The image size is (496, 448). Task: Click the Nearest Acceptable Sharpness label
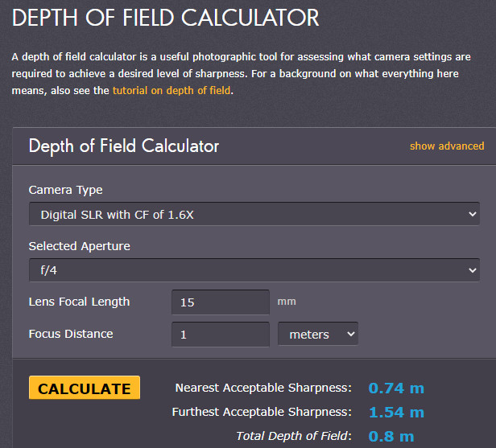click(263, 388)
